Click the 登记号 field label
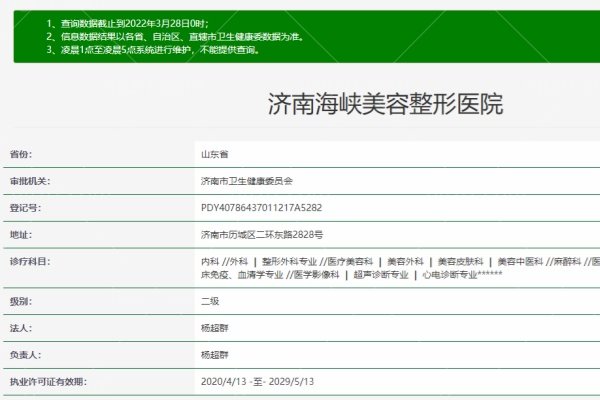600x400 pixels. 25,208
